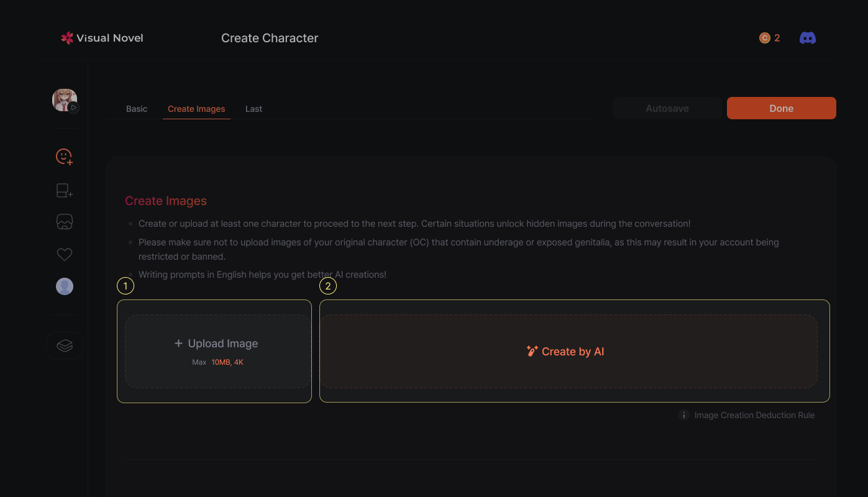
Task: Click the add layout icon in sidebar
Action: 65,191
